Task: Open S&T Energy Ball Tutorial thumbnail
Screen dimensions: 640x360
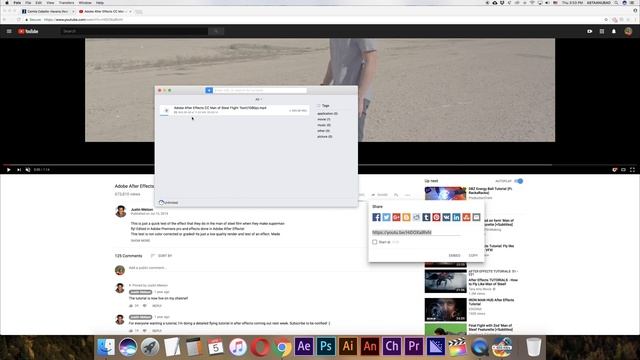Action: coord(445,193)
